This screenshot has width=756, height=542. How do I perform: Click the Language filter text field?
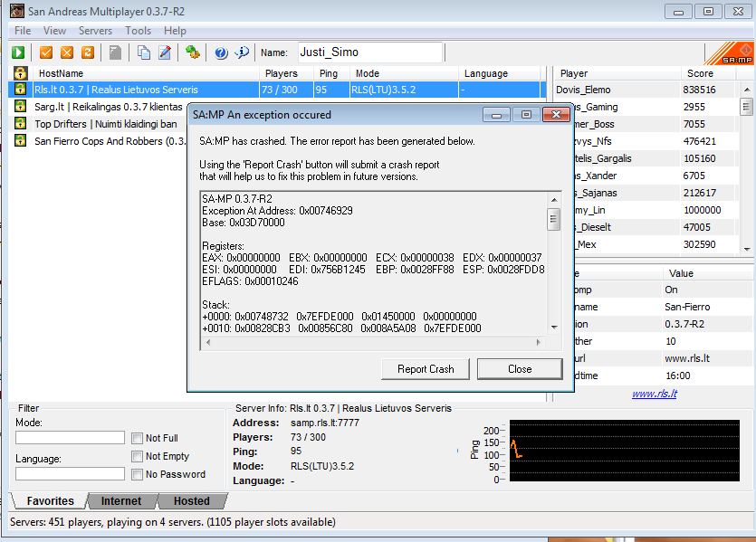click(x=70, y=474)
